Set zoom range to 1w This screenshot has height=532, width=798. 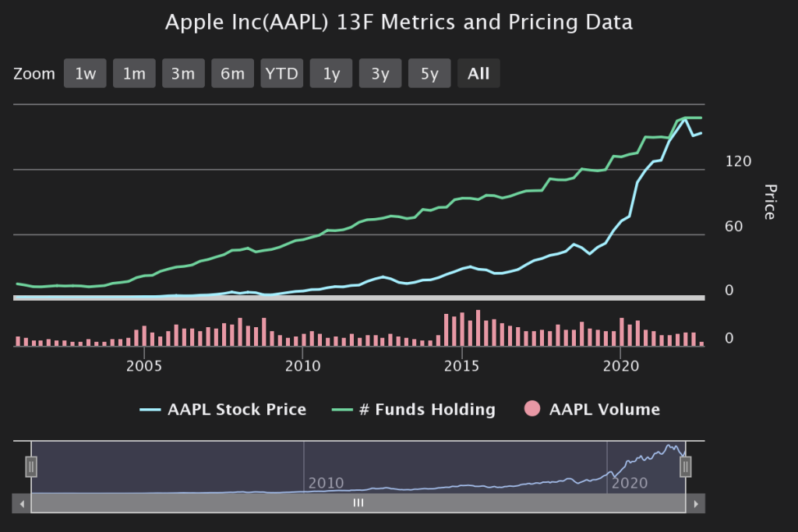(85, 74)
